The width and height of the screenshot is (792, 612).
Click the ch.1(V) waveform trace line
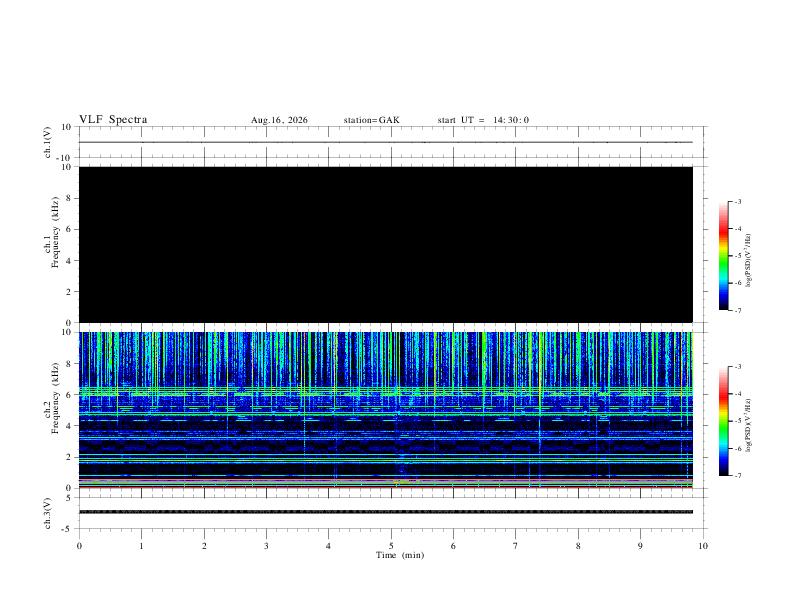[386, 142]
